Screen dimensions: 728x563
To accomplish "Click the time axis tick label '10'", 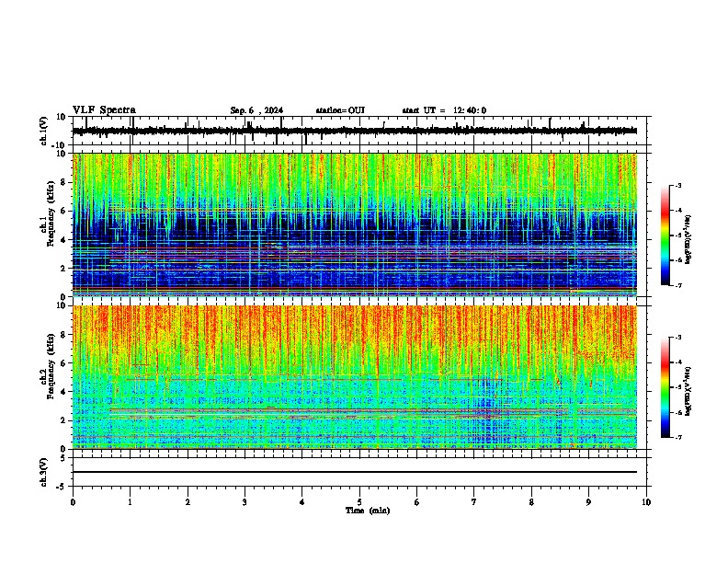I will (646, 502).
